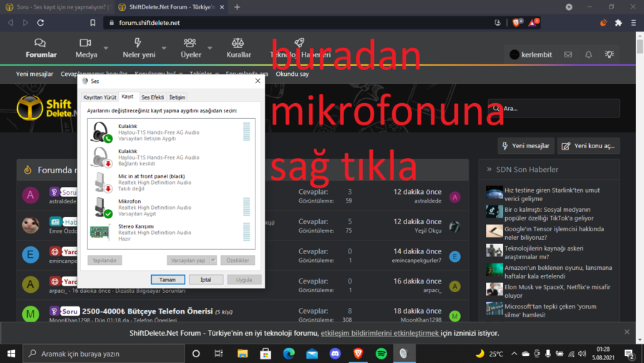Expand the Medya menu dropdown arrow
The width and height of the screenshot is (644, 363).
click(x=106, y=49)
